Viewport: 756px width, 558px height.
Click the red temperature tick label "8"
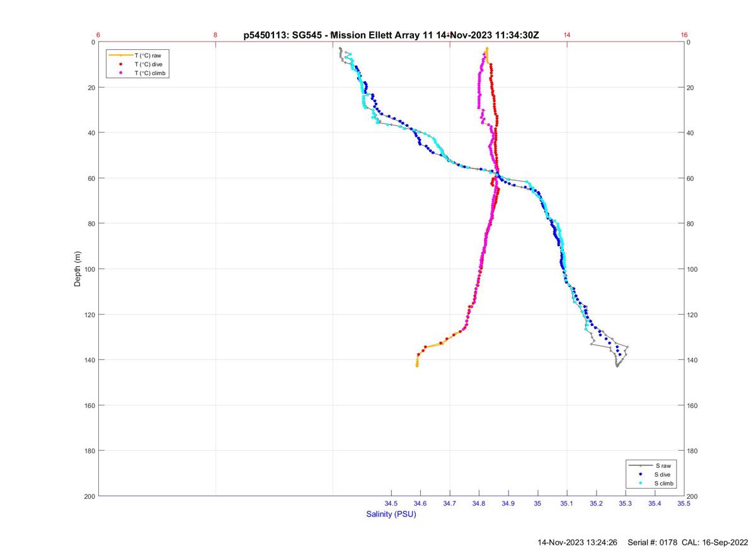[x=215, y=35]
